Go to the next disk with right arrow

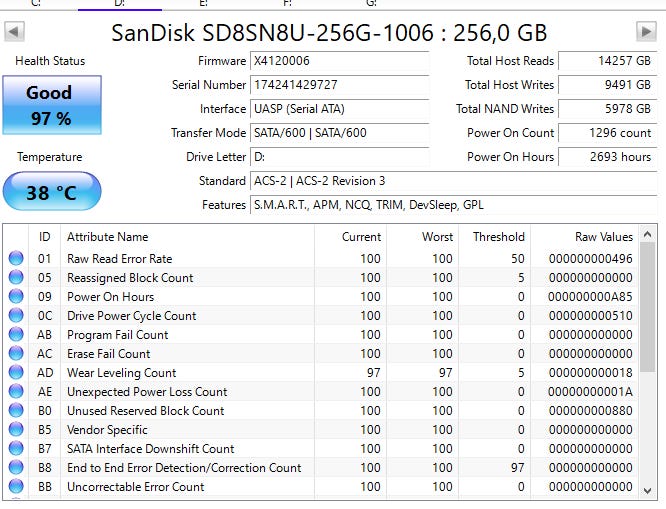pyautogui.click(x=646, y=31)
